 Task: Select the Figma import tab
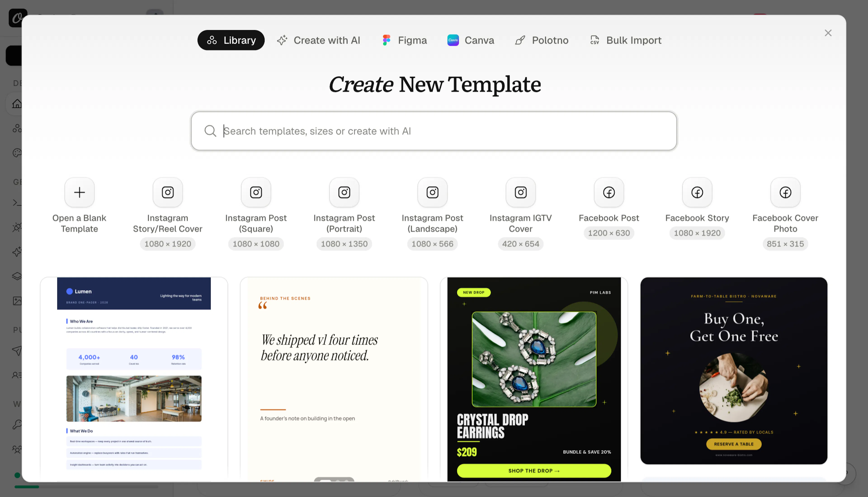(404, 40)
